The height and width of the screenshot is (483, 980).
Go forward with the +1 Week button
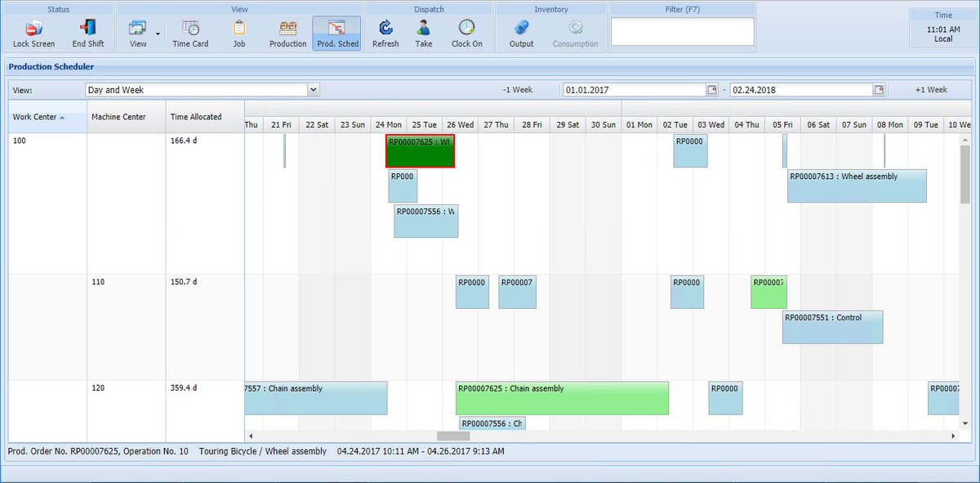931,90
